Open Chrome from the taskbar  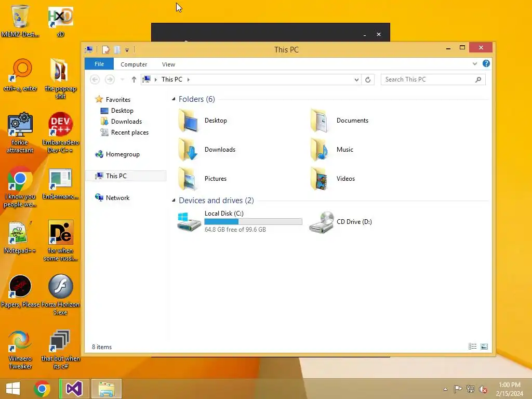42,389
